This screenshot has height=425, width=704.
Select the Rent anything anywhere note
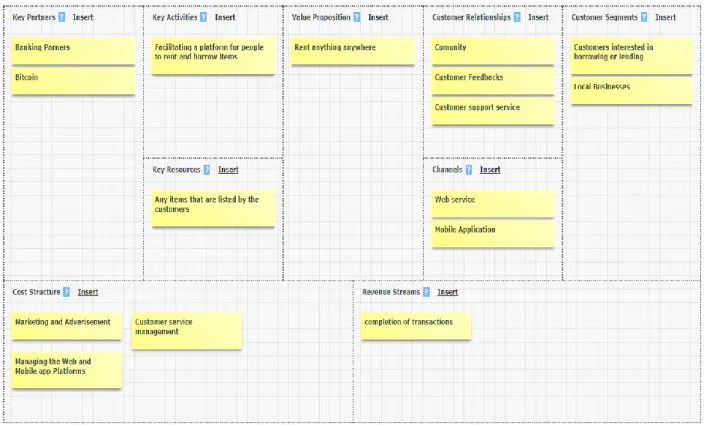click(x=353, y=51)
